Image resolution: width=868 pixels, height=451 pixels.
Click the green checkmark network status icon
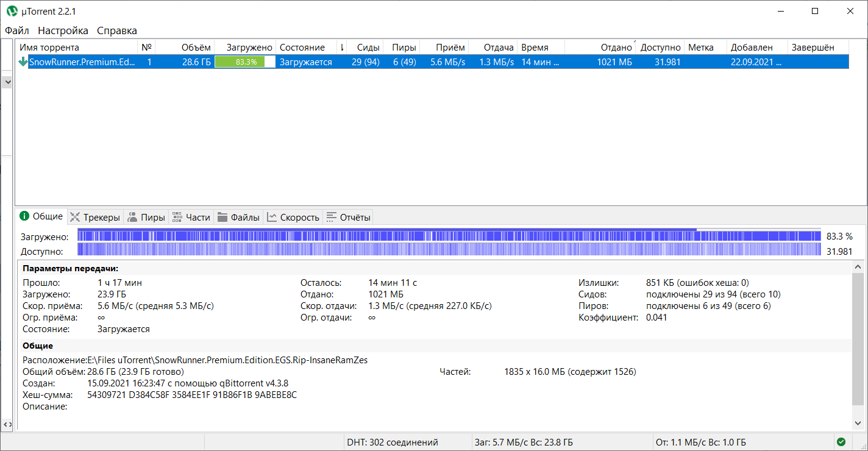click(841, 442)
